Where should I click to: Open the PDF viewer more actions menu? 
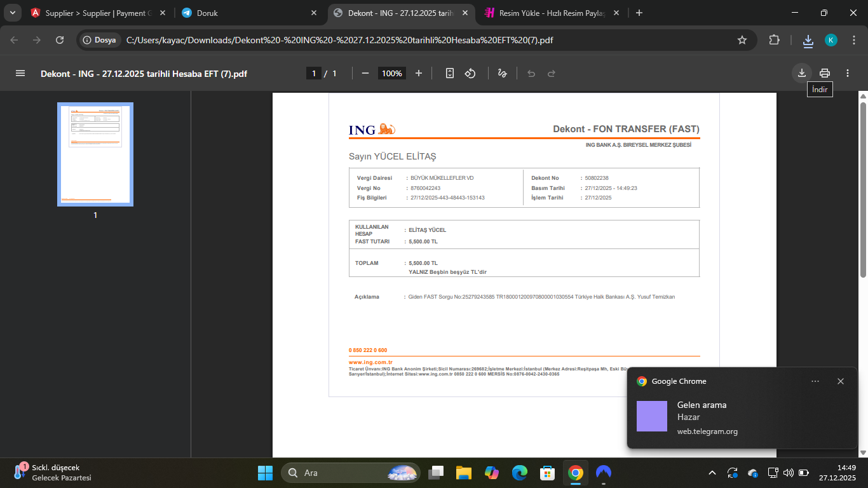tap(848, 73)
